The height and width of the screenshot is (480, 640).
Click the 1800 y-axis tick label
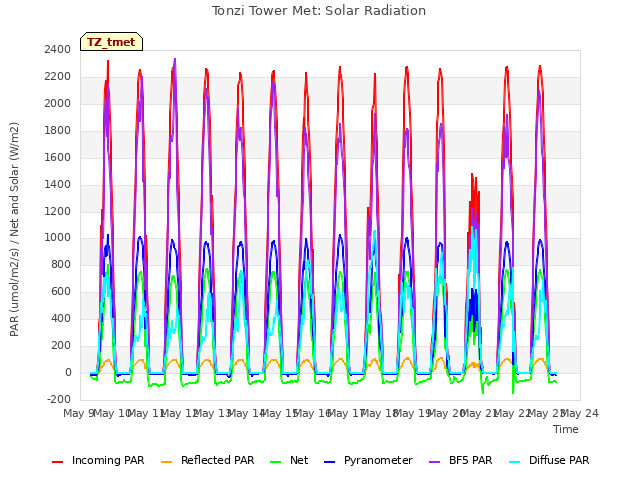tap(58, 130)
